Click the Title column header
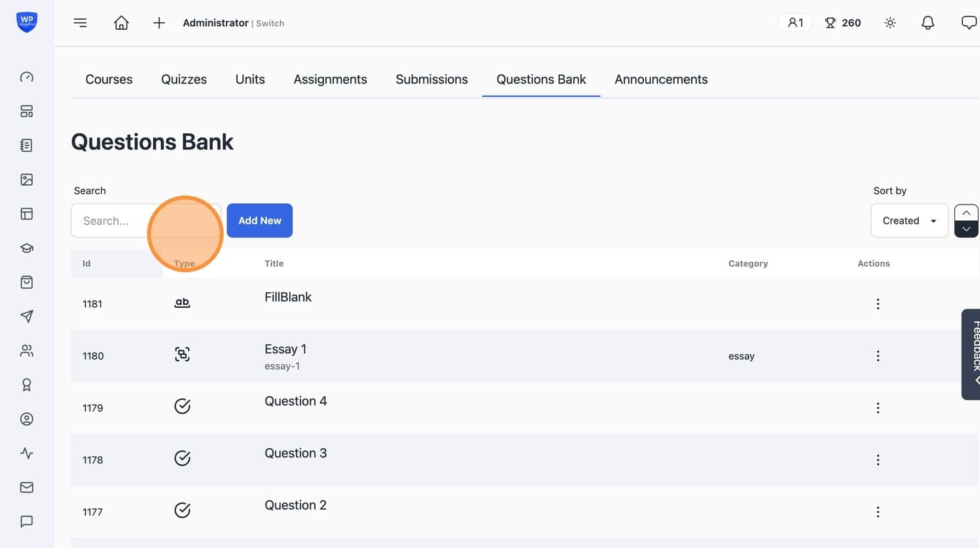This screenshot has width=980, height=548. coord(274,263)
